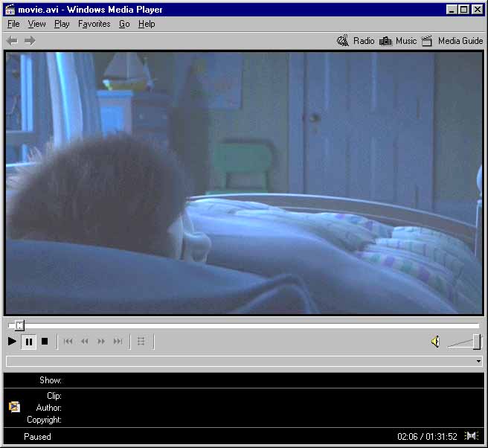Viewport: 488px width, 448px height.
Task: Click the seek bar thumb
Action: pyautogui.click(x=19, y=325)
